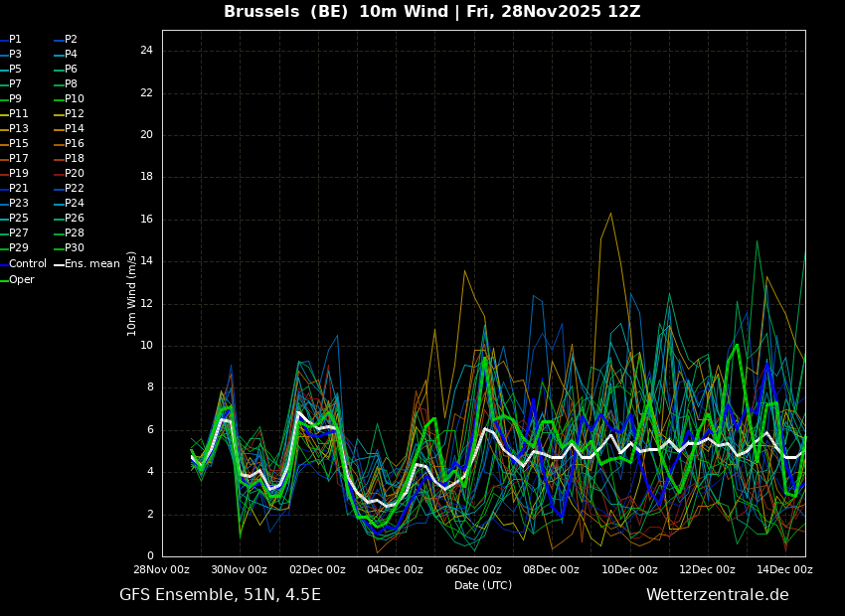The height and width of the screenshot is (616, 845).
Task: Click the P9 legend label
Action: point(11,99)
